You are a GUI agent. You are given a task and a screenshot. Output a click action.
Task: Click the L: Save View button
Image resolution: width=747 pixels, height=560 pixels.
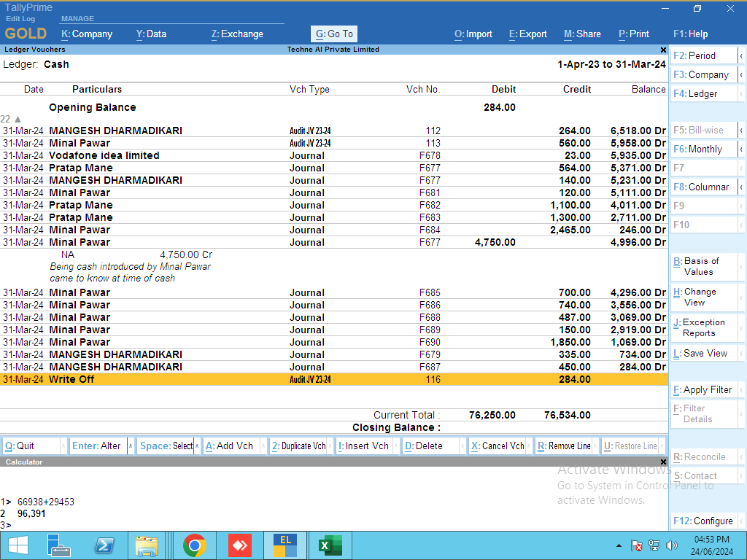tap(704, 354)
